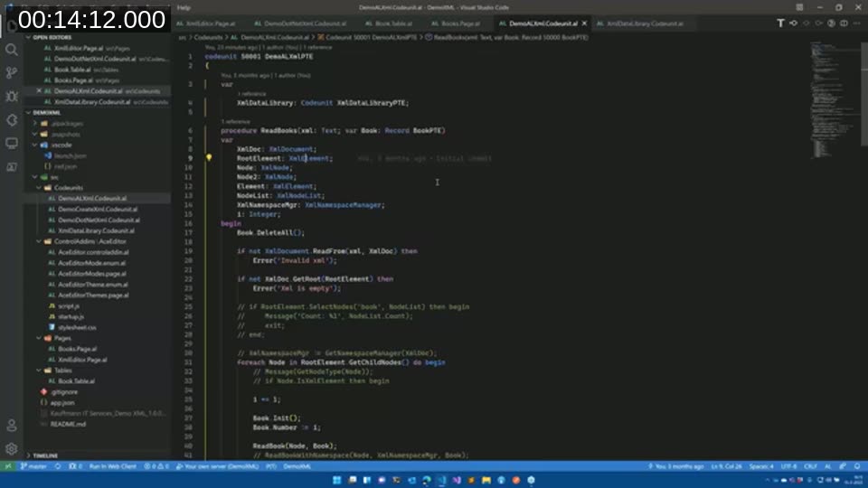868x488 pixels.
Task: Click CRLF end of line setting
Action: pos(810,466)
